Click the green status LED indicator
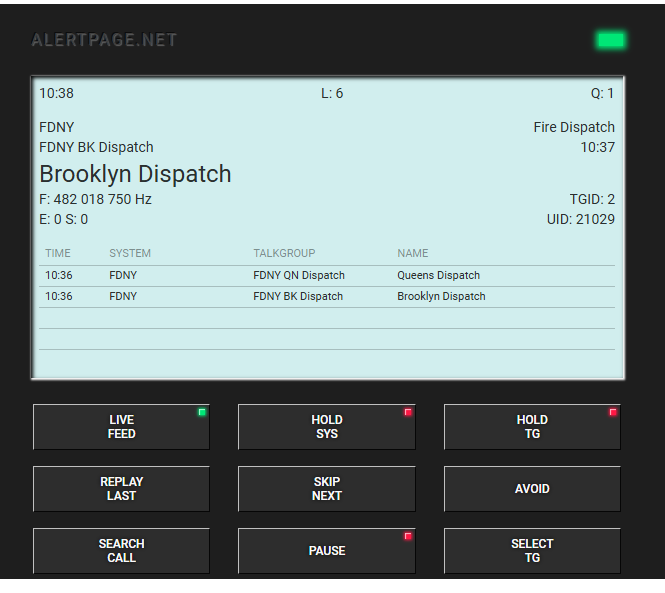This screenshot has height=593, width=665. coord(611,40)
